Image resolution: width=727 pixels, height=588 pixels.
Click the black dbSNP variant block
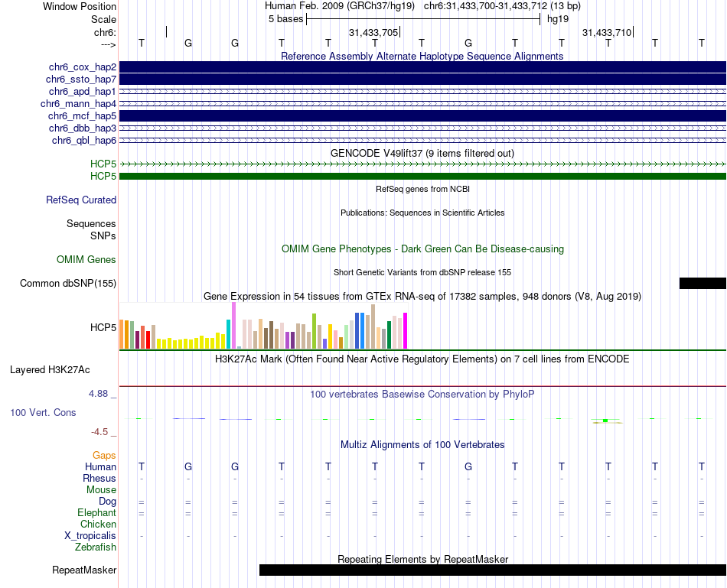pos(703,283)
